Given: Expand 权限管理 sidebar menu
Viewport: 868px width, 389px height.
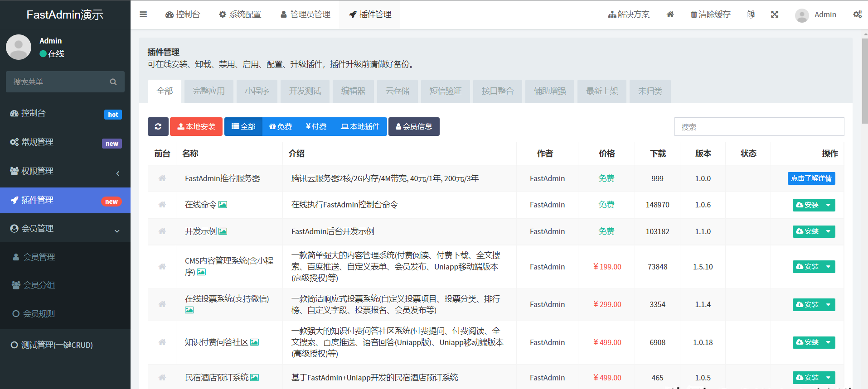Looking at the screenshot, I should coord(65,171).
